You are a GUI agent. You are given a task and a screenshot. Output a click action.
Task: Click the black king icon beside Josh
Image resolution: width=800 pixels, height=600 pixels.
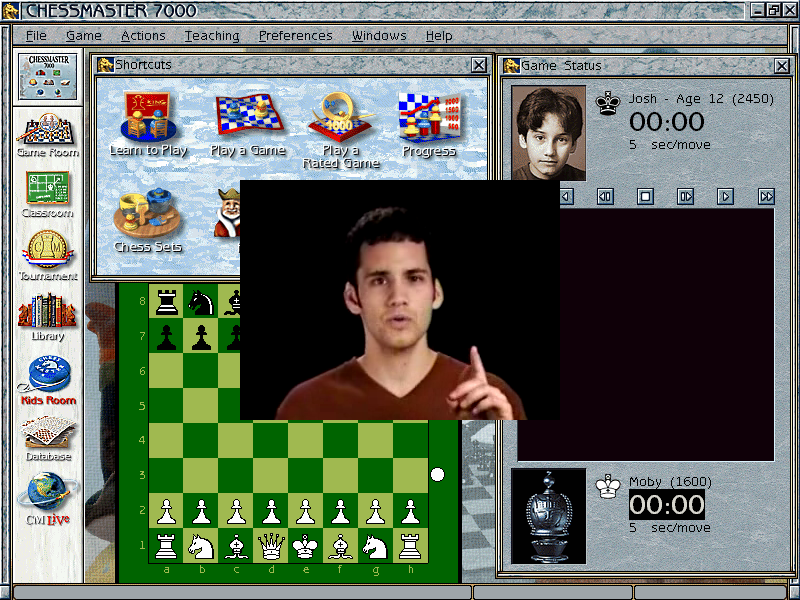click(608, 103)
